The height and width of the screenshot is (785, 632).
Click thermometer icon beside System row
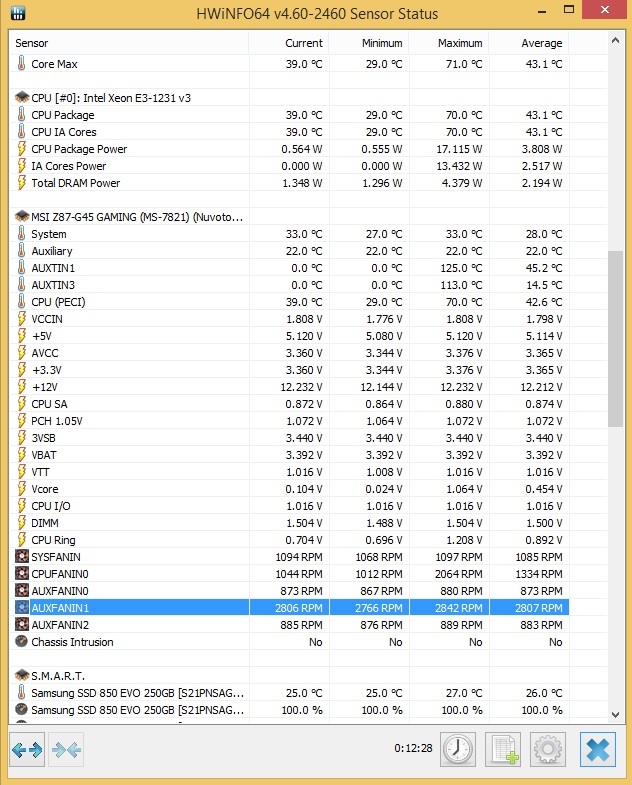(22, 234)
